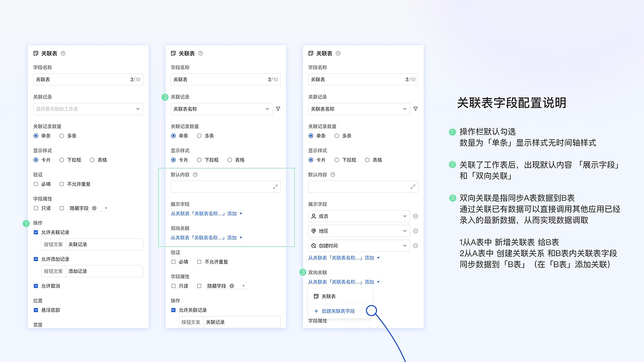
Task: Select 关联表 in the popup menu
Action: pyautogui.click(x=329, y=297)
